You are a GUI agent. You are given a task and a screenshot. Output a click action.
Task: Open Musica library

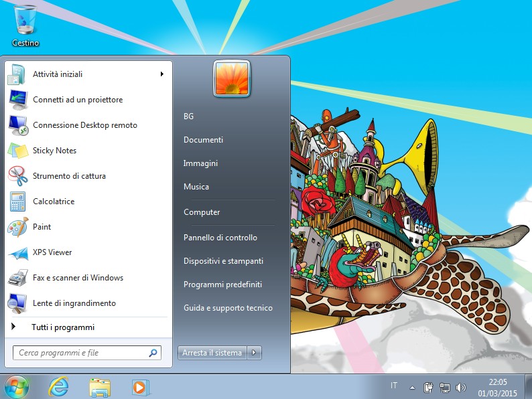pos(196,187)
